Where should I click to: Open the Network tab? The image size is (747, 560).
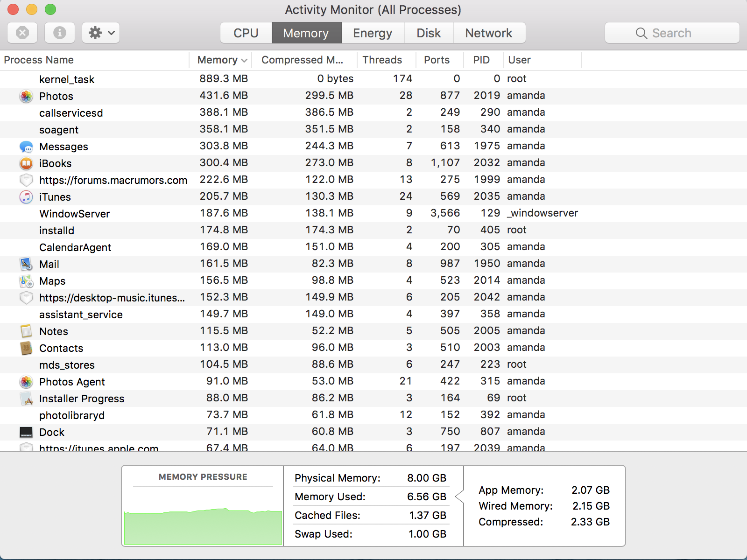pos(489,33)
